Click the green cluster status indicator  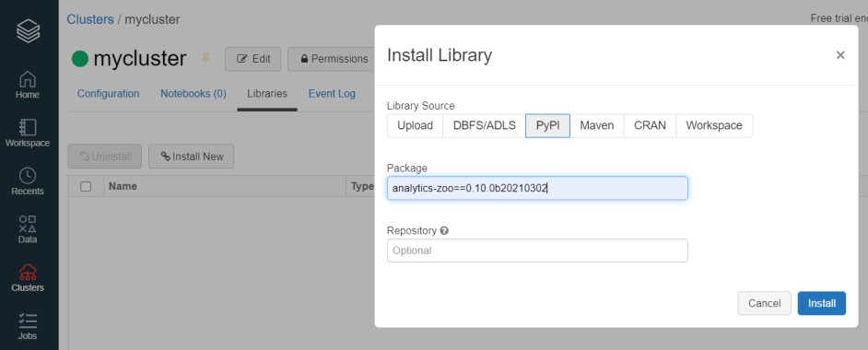pyautogui.click(x=80, y=59)
